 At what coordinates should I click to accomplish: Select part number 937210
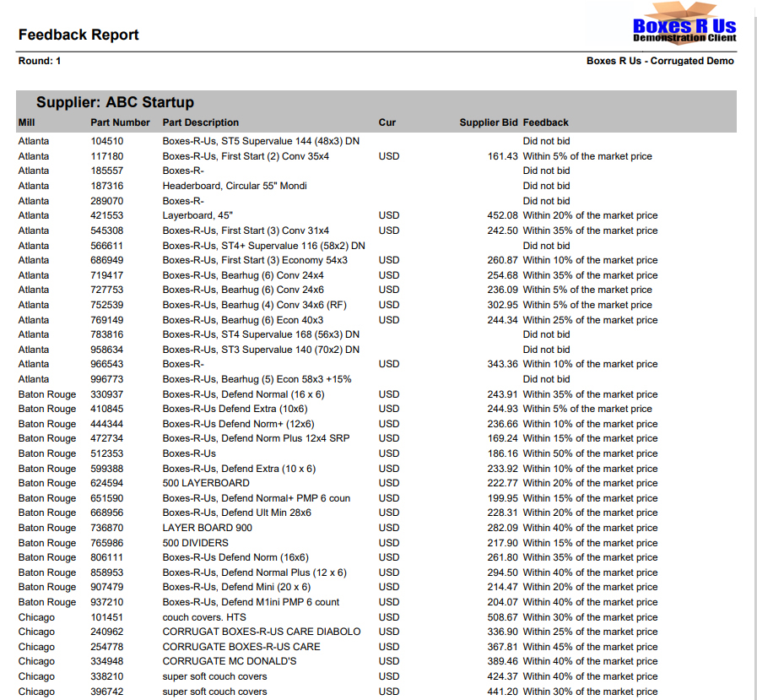(x=107, y=602)
